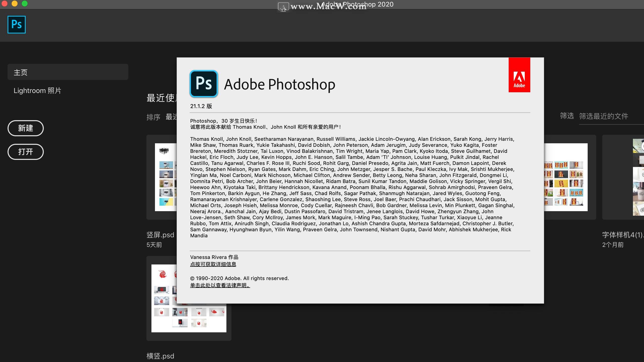
Task: Click the 新建 button to create a document
Action: pyautogui.click(x=26, y=128)
